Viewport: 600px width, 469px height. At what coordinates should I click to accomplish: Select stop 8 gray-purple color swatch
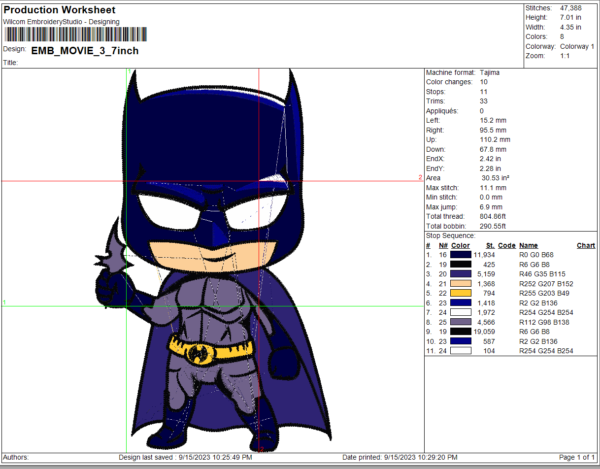point(460,322)
